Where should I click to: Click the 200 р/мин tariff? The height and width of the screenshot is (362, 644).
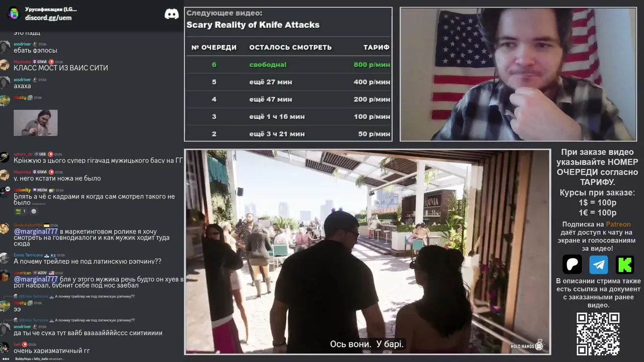[x=372, y=100]
